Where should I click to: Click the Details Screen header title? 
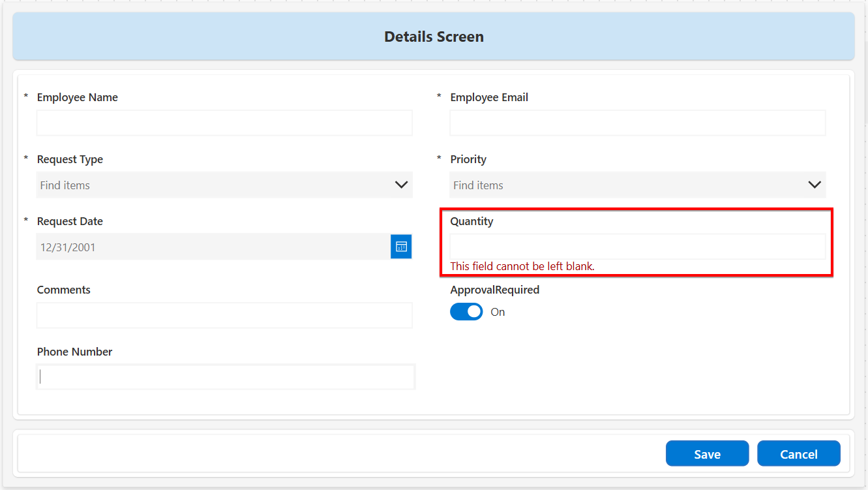(434, 37)
